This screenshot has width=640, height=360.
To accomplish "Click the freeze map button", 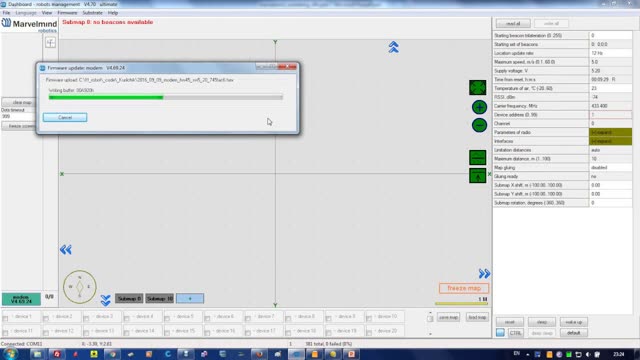I will pos(464,288).
